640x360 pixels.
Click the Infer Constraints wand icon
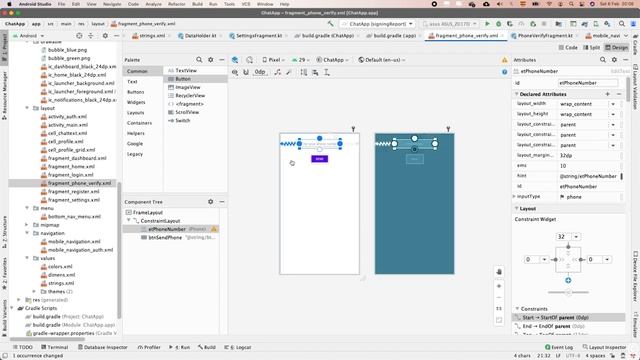pos(289,72)
